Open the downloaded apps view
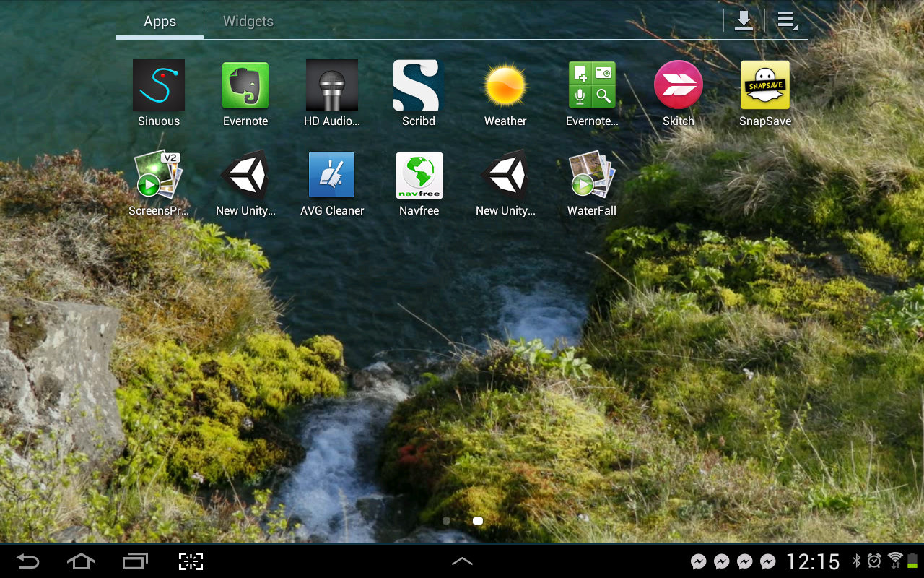Viewport: 924px width, 578px height. 744,21
